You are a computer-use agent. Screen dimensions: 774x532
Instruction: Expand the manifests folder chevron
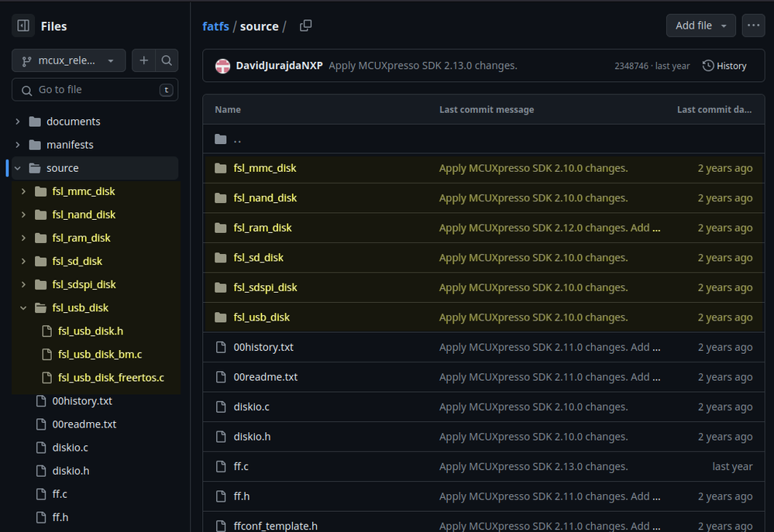point(18,145)
